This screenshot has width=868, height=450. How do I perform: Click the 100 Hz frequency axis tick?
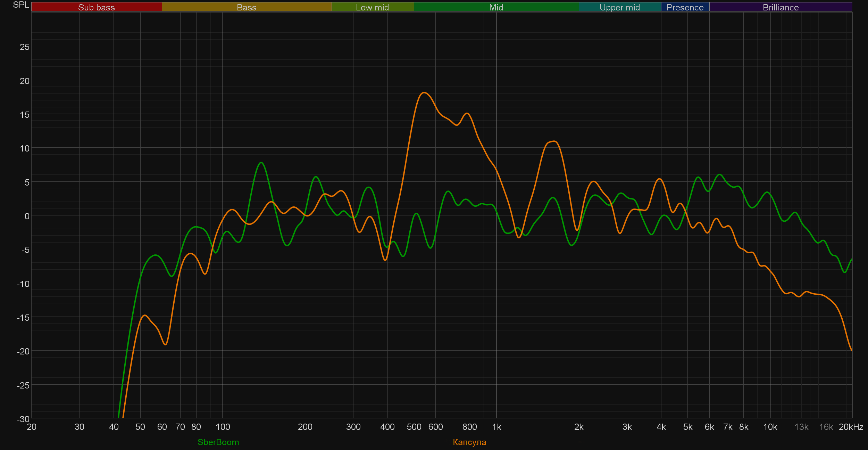(223, 427)
